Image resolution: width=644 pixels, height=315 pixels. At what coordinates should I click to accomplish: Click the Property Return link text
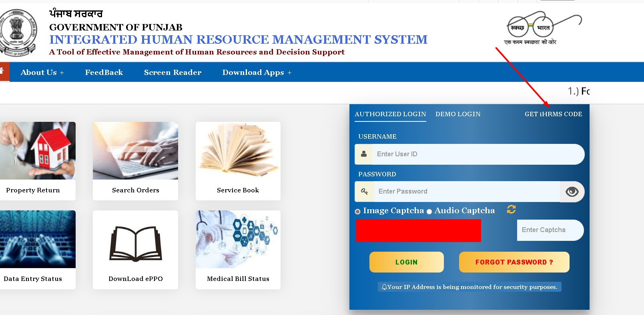coord(33,190)
